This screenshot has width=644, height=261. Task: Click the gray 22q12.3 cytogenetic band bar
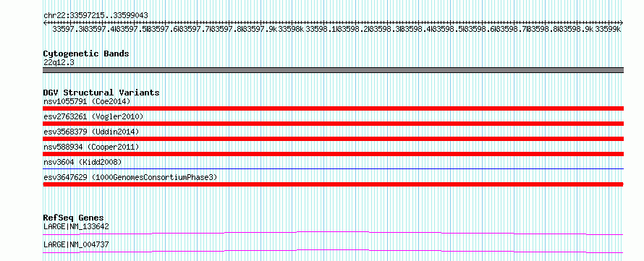(333, 70)
